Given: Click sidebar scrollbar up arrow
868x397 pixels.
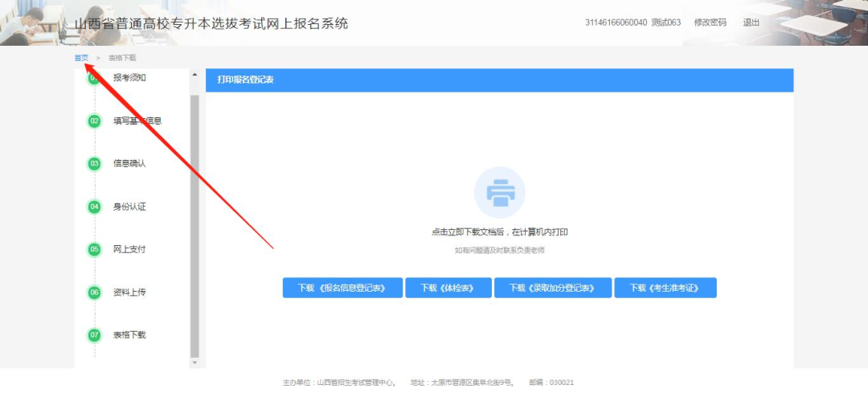Looking at the screenshot, I should (194, 75).
